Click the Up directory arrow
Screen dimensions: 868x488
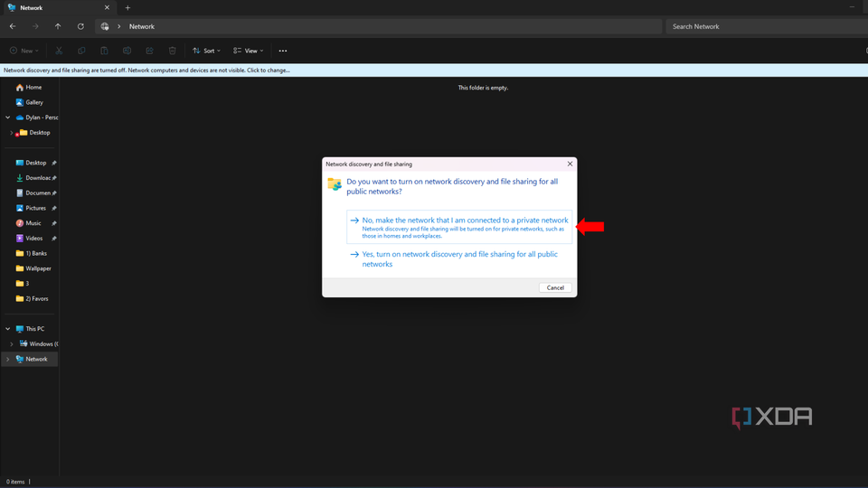click(x=58, y=26)
